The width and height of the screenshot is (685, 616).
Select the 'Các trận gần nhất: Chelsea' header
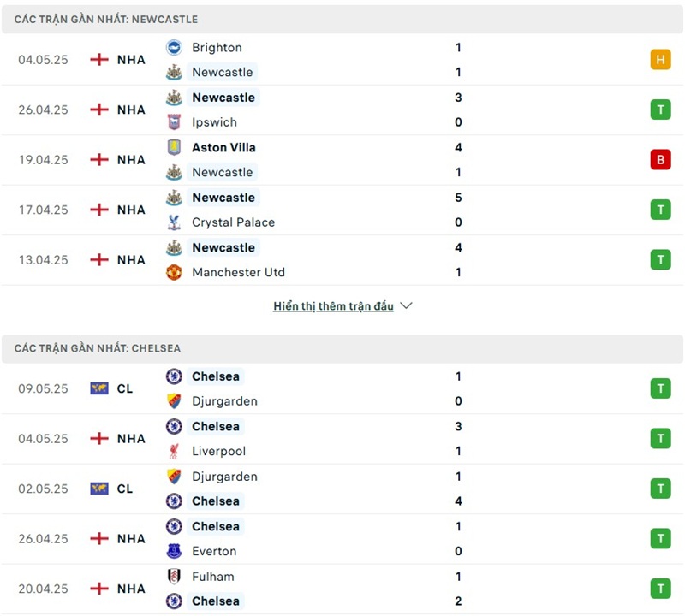coord(98,348)
